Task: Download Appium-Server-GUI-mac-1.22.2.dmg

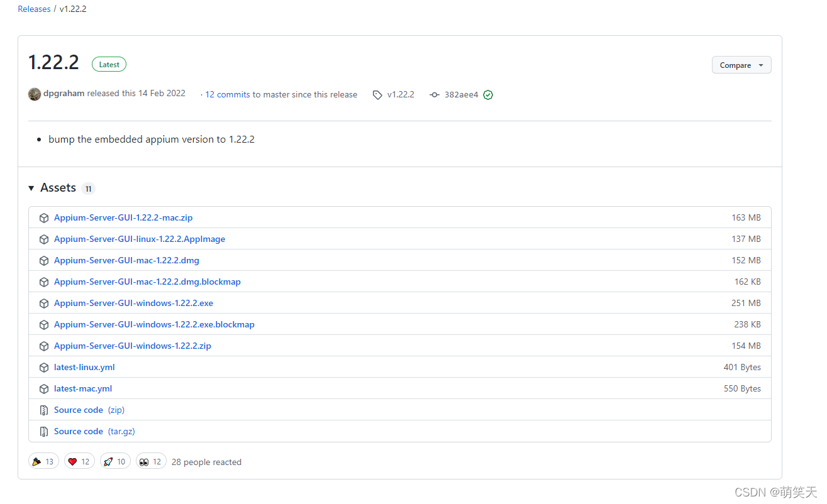Action: coord(126,260)
